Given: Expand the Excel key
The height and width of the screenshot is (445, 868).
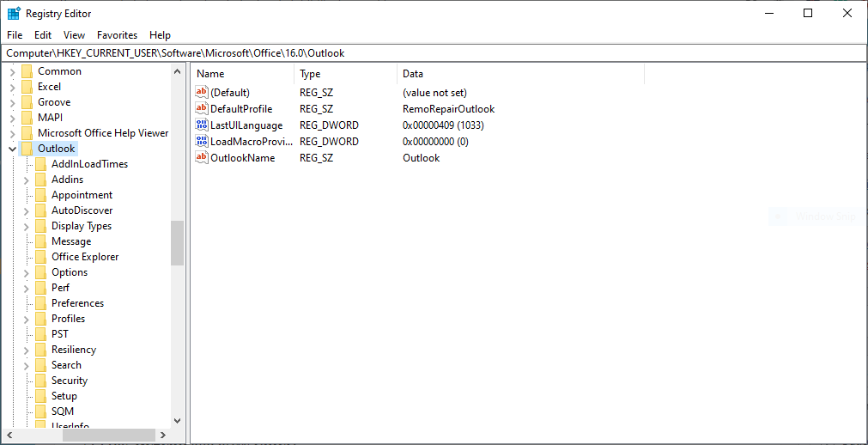Looking at the screenshot, I should coord(12,87).
